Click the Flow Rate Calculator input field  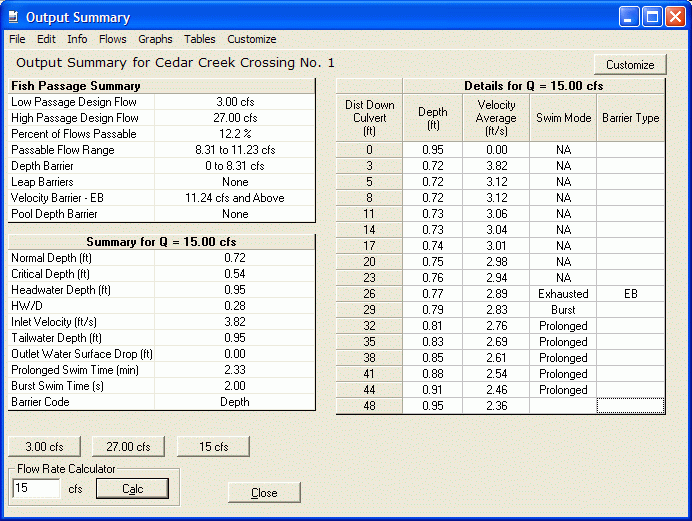[x=36, y=488]
